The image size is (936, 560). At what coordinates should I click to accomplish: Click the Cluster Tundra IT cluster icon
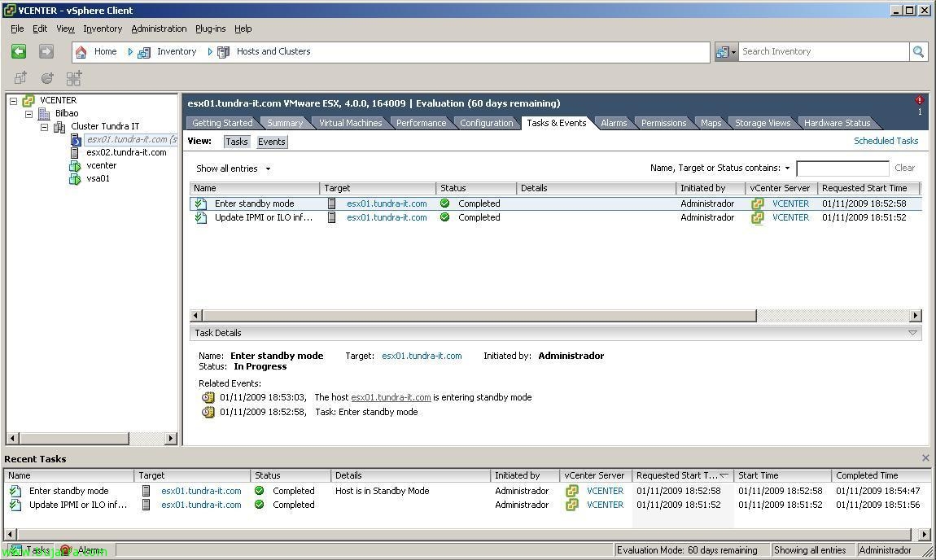[x=59, y=126]
